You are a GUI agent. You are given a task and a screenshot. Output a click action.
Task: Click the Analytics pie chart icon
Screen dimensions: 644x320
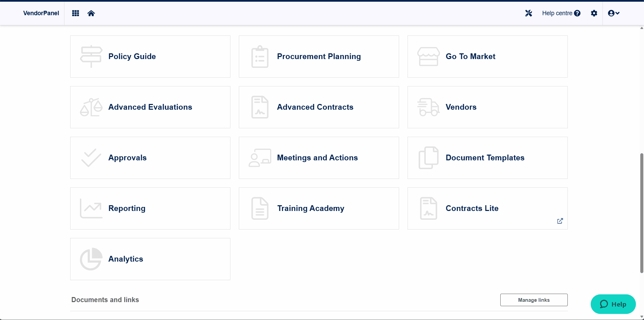[x=91, y=259]
